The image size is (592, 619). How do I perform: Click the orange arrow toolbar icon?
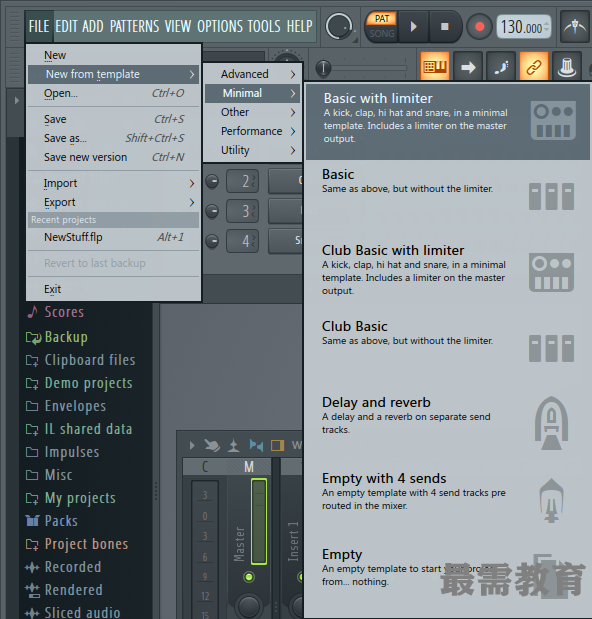pyautogui.click(x=468, y=66)
